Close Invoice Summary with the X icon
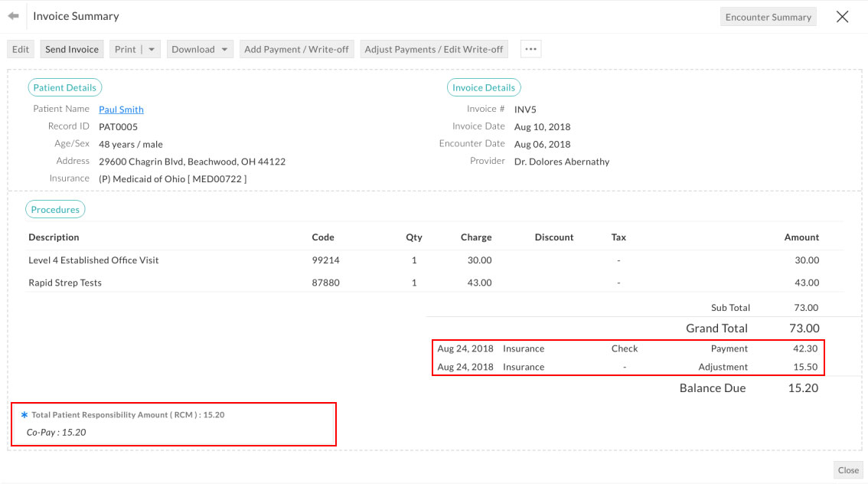Image resolution: width=868 pixels, height=484 pixels. pos(842,15)
